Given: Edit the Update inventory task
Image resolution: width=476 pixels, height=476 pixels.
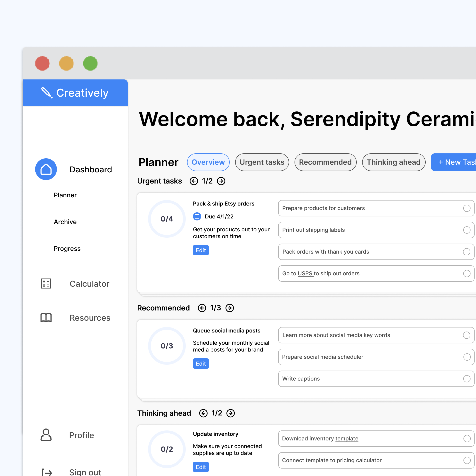Looking at the screenshot, I should click(x=201, y=467).
